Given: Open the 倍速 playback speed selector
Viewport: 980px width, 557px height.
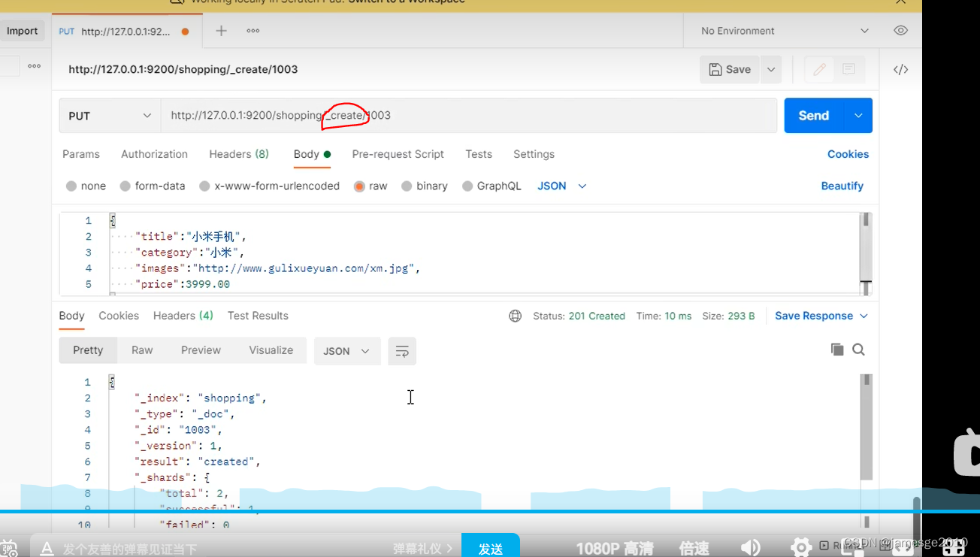Looking at the screenshot, I should point(694,548).
